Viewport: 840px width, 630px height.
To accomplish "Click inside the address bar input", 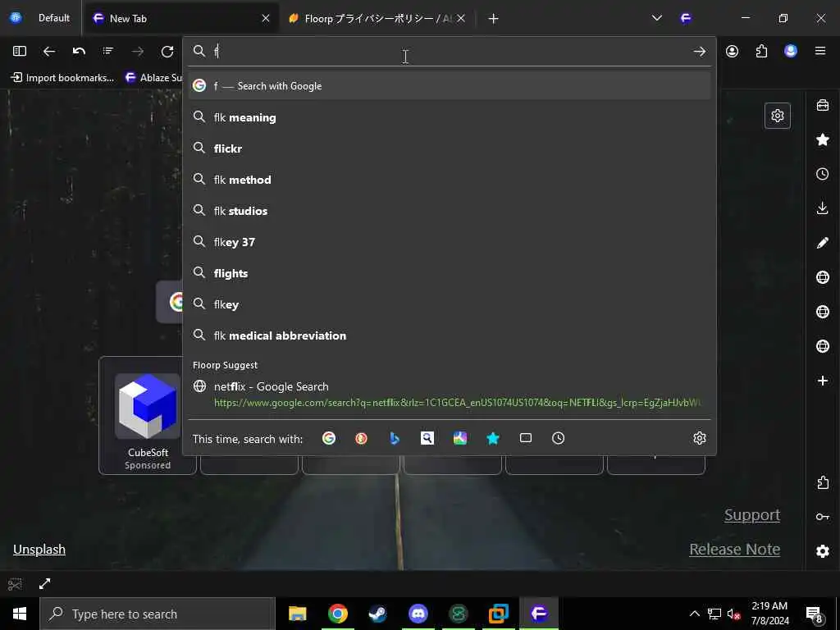I will point(450,52).
